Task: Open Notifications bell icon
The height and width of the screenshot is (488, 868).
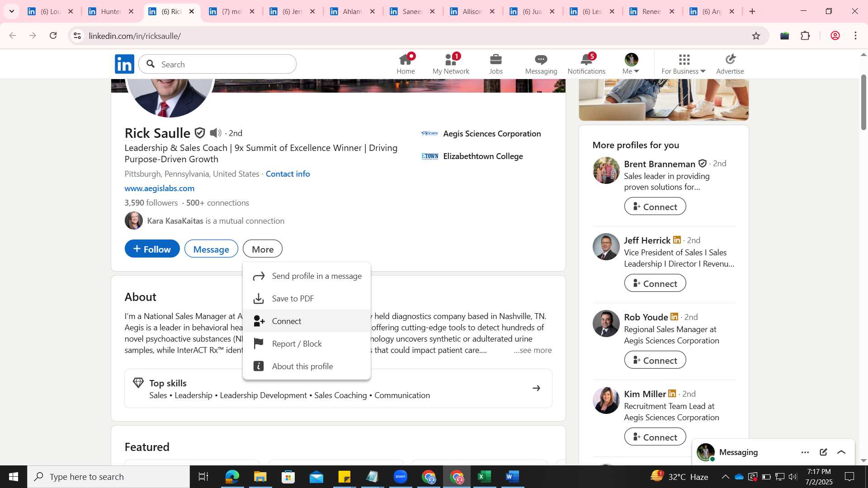Action: [586, 64]
